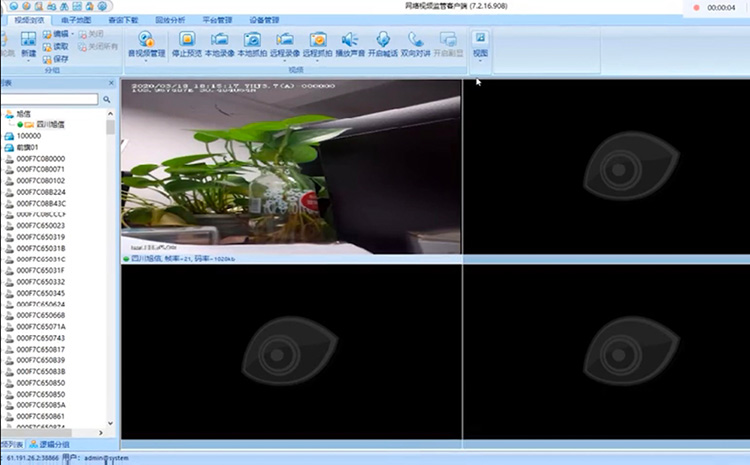Viewport: 750px width, 465px height.
Task: Click the device list search magnifier icon
Action: pos(106,99)
